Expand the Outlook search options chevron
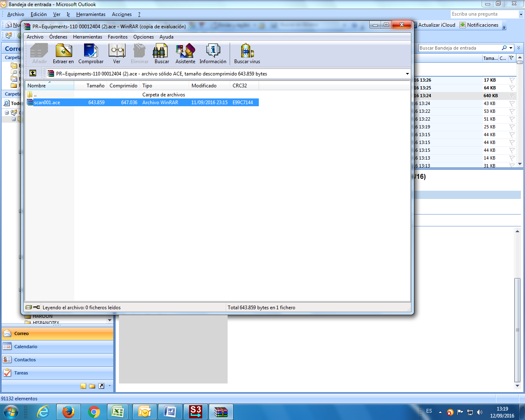This screenshot has width=525, height=420. tap(519, 48)
